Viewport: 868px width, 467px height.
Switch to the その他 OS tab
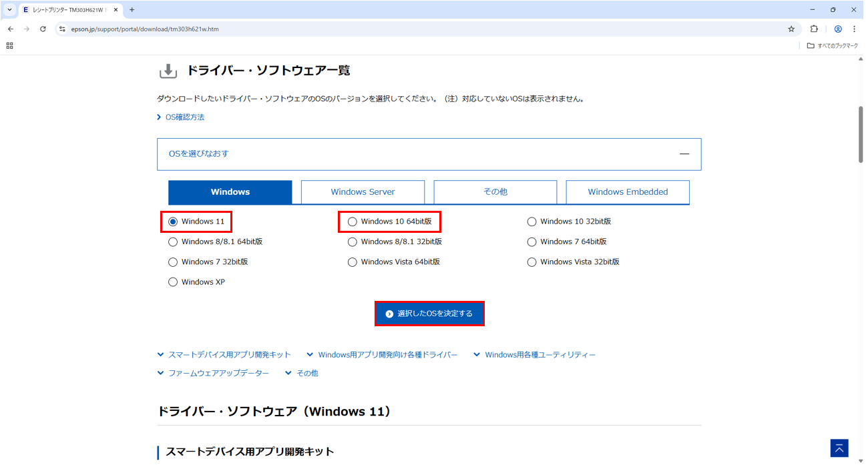(x=495, y=192)
